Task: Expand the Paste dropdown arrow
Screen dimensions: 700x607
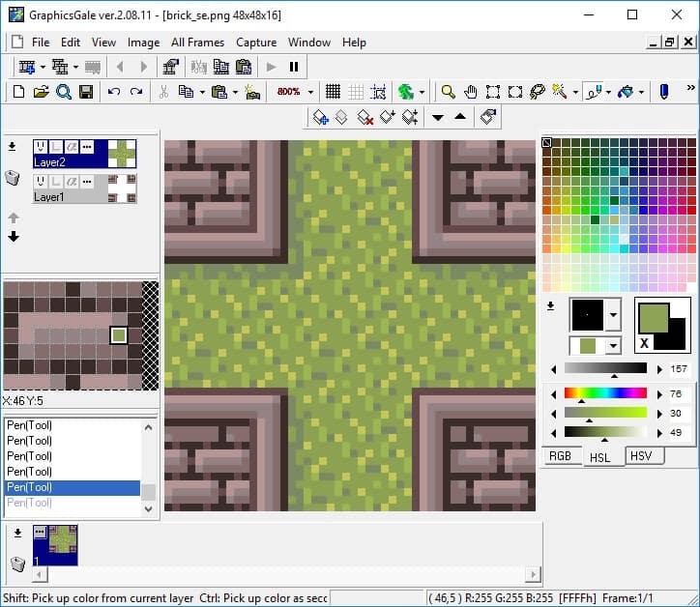Action: [x=235, y=93]
